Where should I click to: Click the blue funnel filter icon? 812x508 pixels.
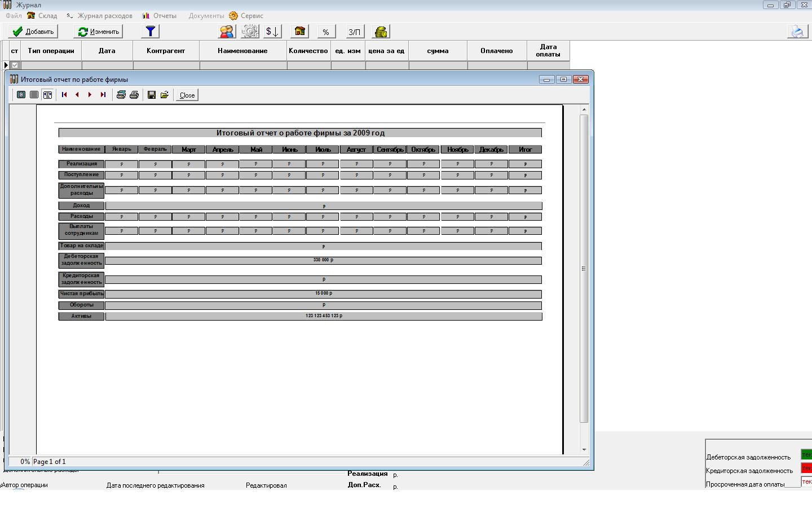pos(151,32)
